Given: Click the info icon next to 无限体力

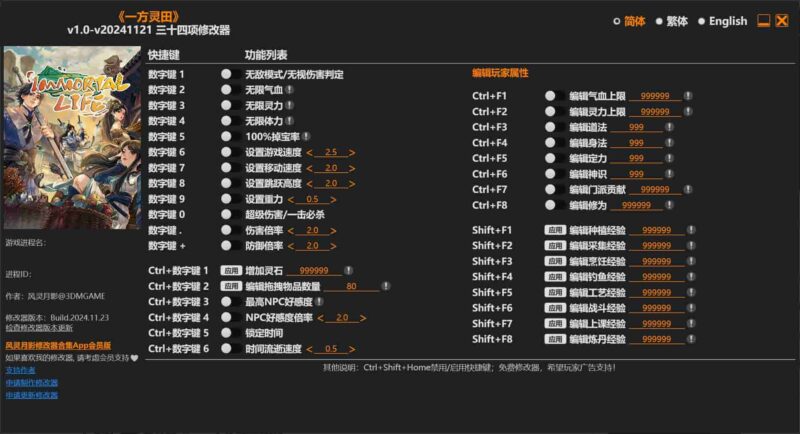Looking at the screenshot, I should click(289, 121).
